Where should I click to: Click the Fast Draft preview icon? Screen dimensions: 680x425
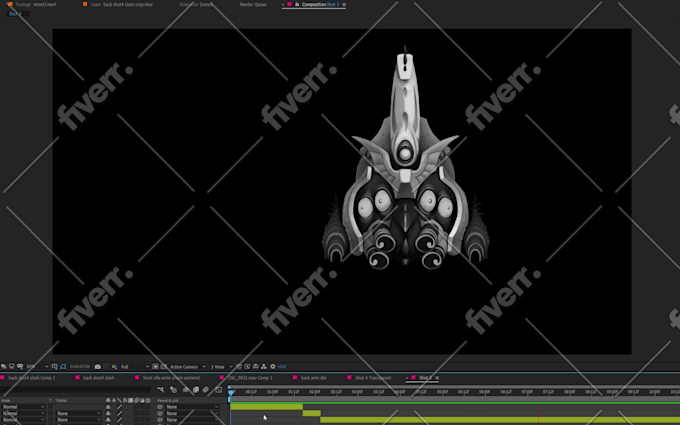click(247, 366)
